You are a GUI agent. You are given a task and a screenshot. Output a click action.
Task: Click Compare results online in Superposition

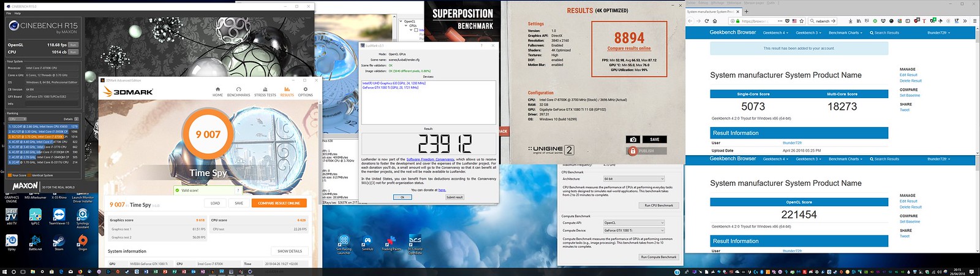point(629,48)
